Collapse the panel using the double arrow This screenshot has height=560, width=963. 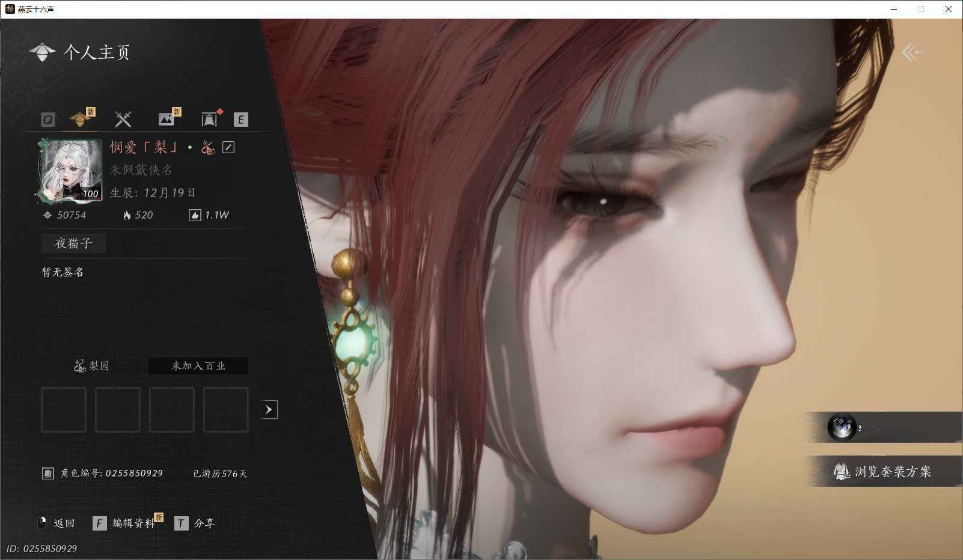(x=914, y=52)
